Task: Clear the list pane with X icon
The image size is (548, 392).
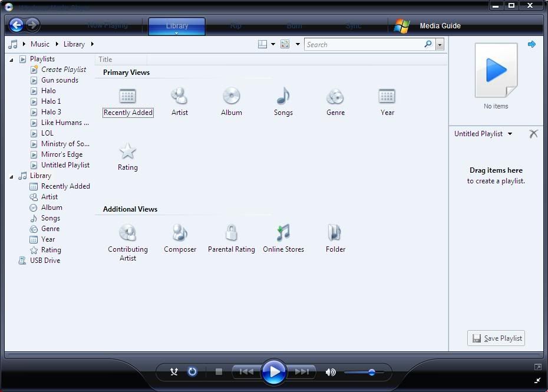Action: click(x=533, y=134)
